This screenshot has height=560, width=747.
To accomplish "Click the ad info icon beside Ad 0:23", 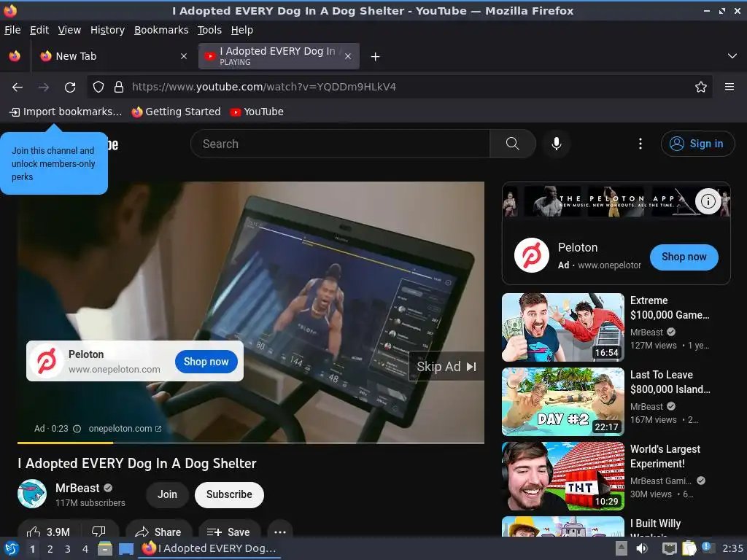I will point(77,429).
